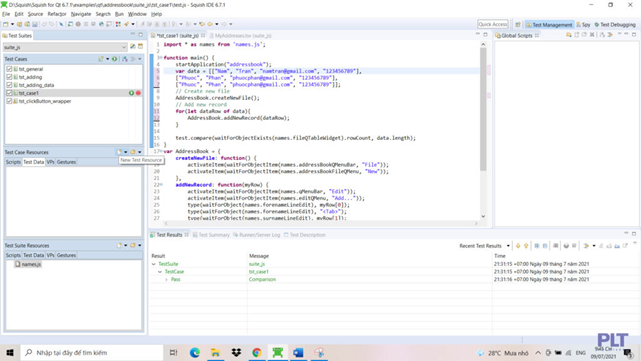The width and height of the screenshot is (641, 361).
Task: Open File Explorer from the taskbar
Action: [x=215, y=352]
